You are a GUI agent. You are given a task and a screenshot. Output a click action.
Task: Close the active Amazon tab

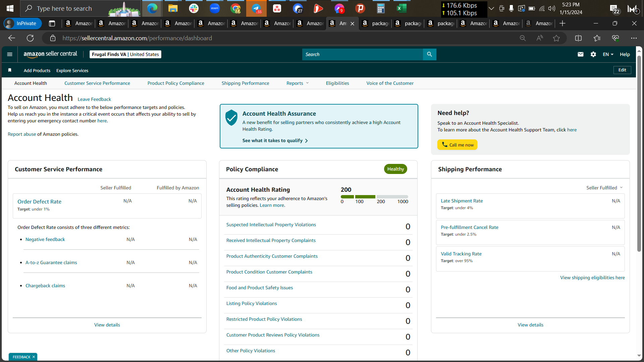pos(352,23)
